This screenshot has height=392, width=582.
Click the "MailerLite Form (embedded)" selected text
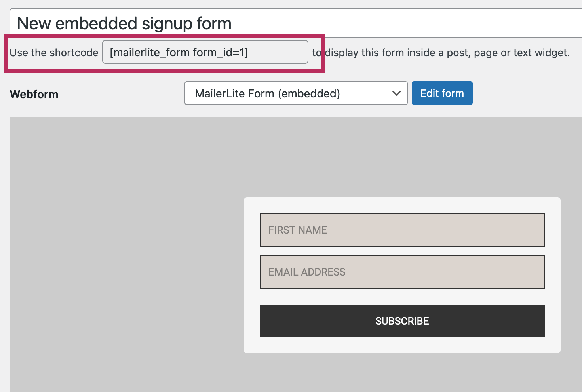267,93
